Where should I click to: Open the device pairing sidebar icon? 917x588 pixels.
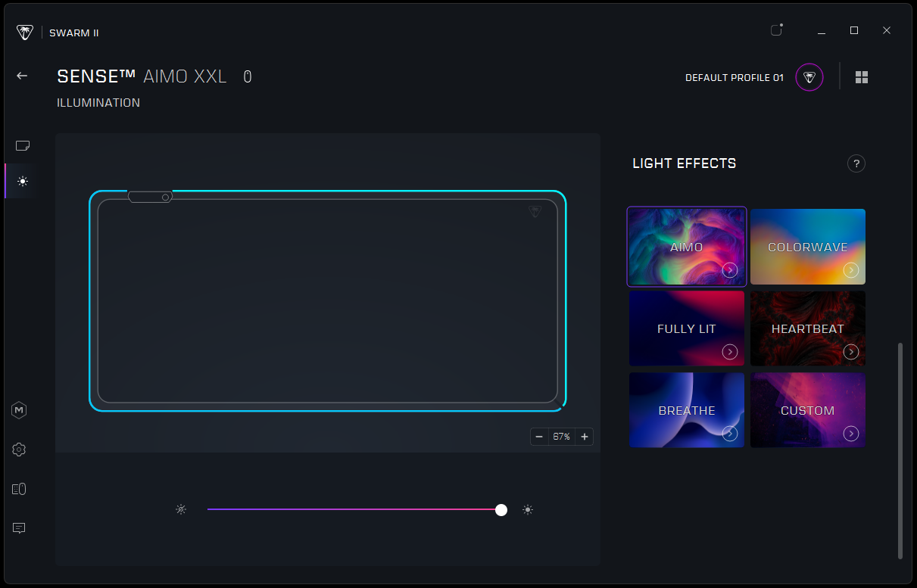click(x=20, y=489)
